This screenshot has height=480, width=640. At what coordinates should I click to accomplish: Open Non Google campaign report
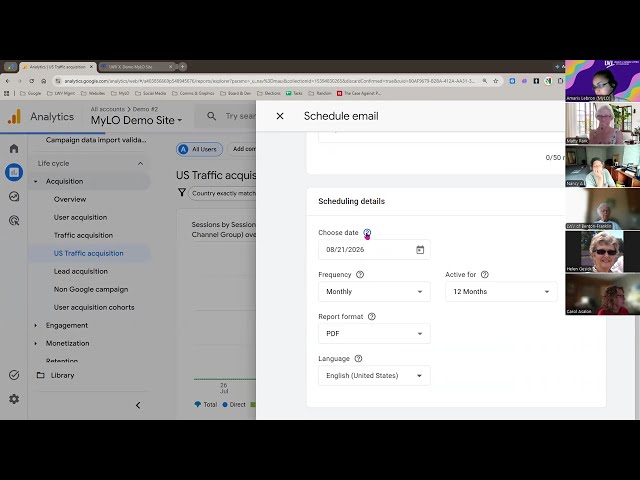point(91,289)
